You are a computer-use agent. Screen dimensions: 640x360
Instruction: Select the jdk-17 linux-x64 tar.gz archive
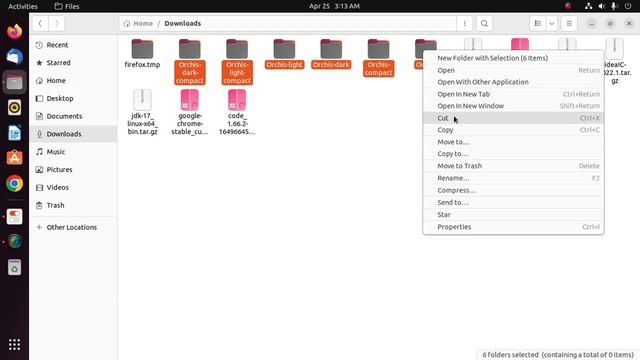pyautogui.click(x=142, y=112)
